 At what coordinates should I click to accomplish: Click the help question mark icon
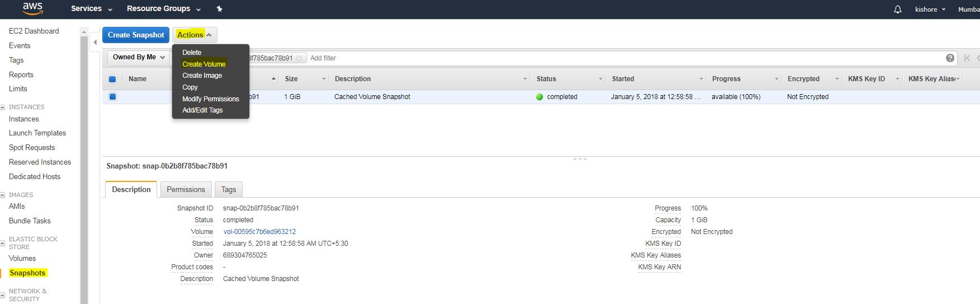(950, 58)
